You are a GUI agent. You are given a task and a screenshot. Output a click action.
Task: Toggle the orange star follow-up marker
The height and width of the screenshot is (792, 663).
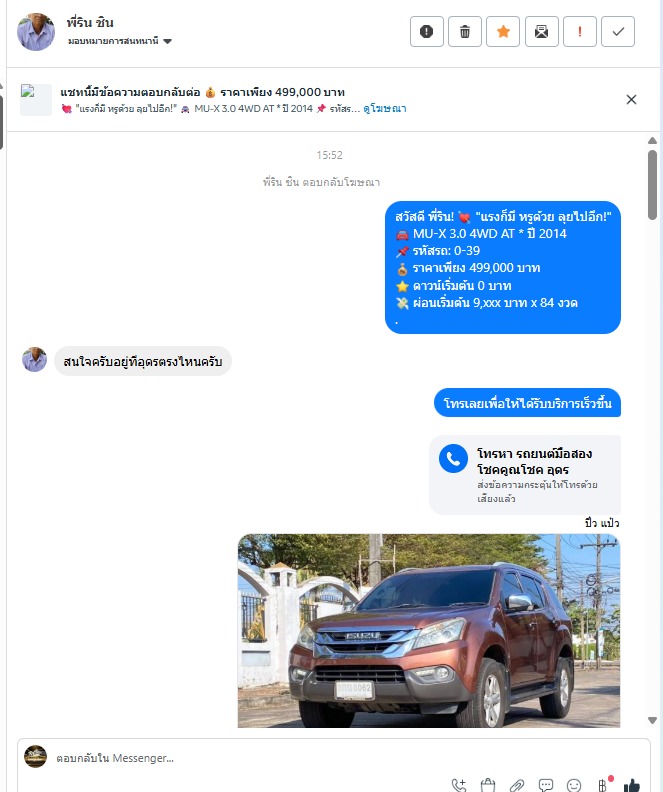pos(503,32)
